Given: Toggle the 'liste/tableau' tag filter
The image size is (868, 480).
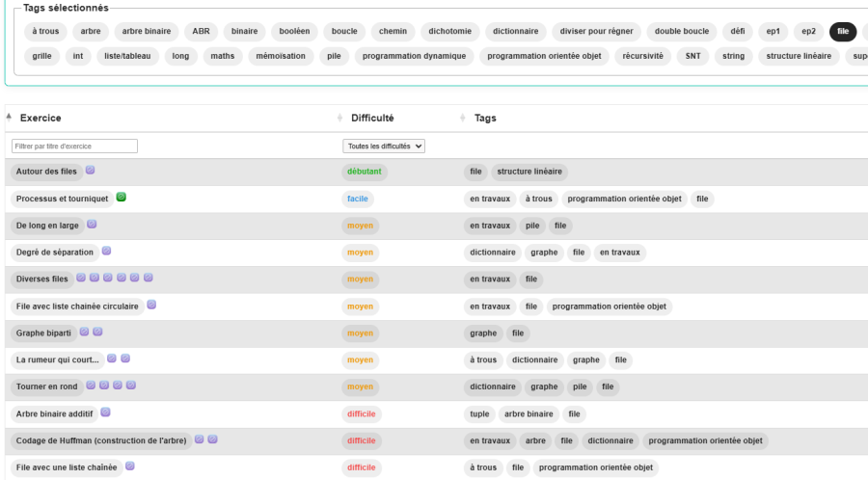Looking at the screenshot, I should coord(127,57).
